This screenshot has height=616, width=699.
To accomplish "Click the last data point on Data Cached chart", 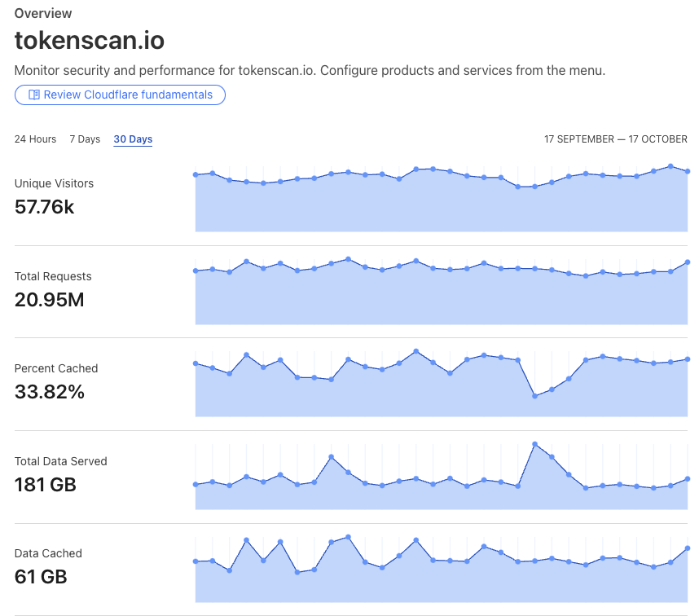I will point(688,548).
